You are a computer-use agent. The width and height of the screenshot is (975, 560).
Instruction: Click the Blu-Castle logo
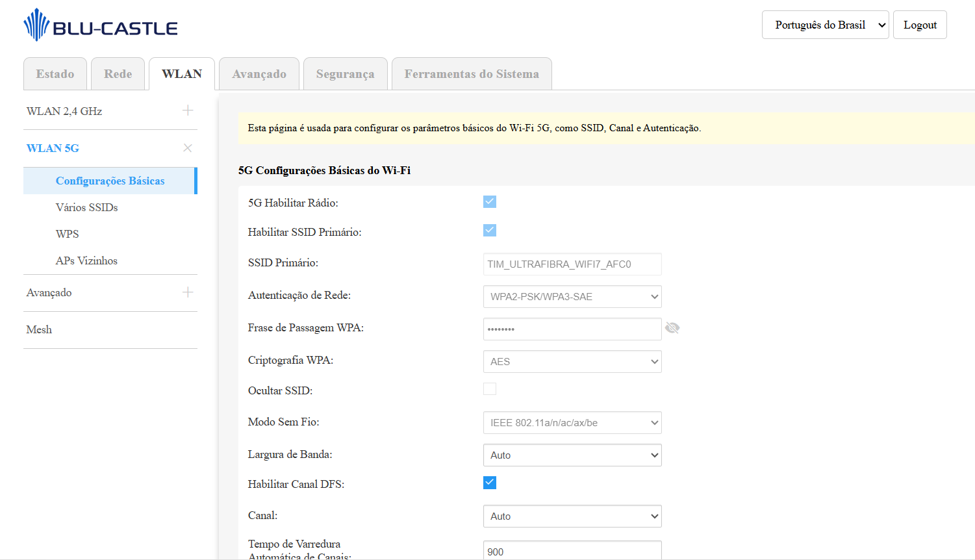click(101, 25)
